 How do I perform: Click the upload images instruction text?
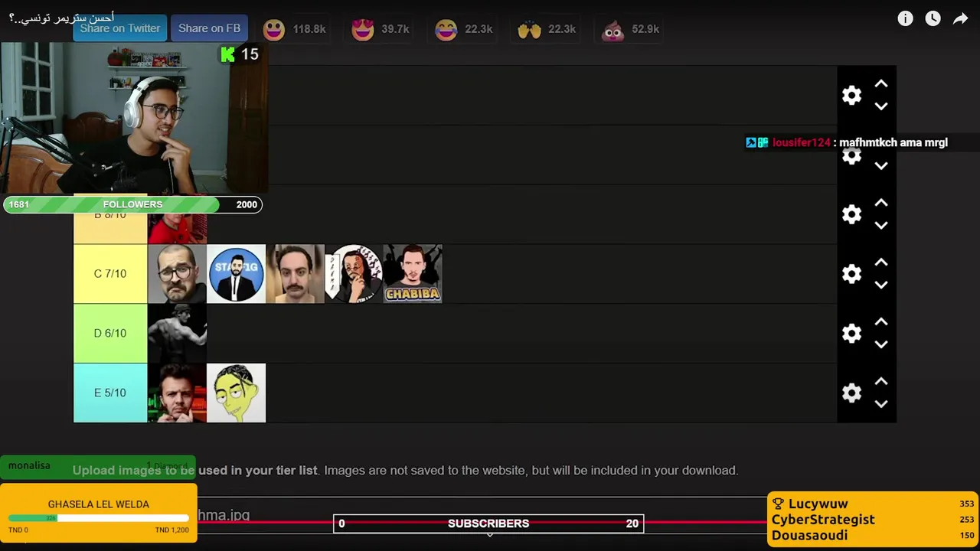coord(405,471)
